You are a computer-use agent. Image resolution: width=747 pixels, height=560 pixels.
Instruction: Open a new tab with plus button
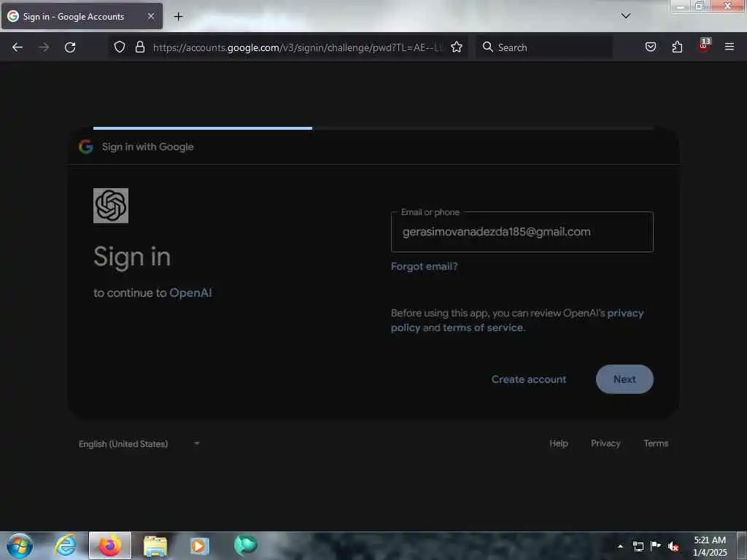178,17
